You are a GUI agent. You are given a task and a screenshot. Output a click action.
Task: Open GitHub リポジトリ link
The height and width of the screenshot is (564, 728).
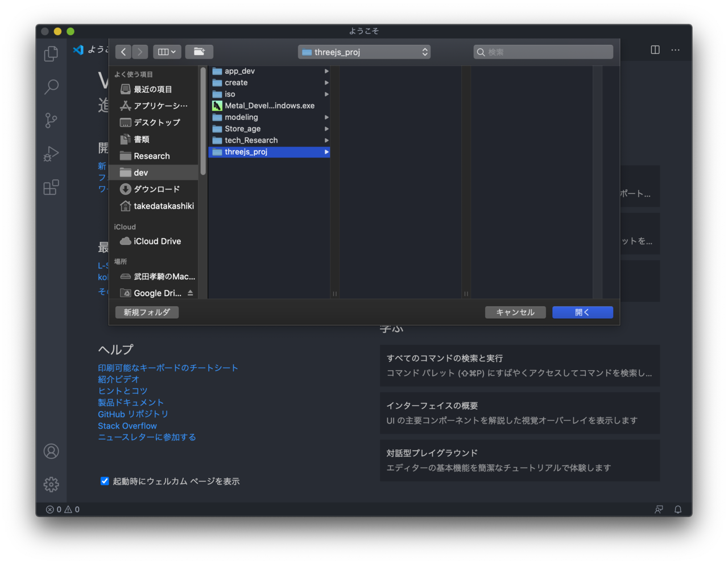click(x=133, y=414)
